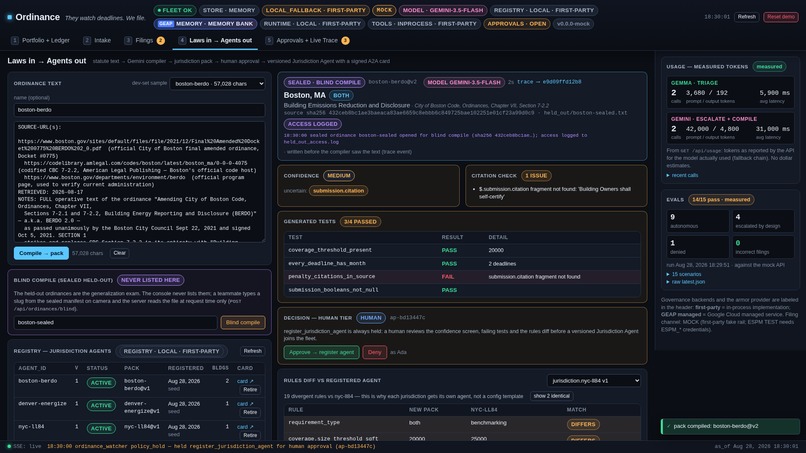Click the Compile → pack button
Image resolution: width=806 pixels, height=453 pixels.
[41, 253]
